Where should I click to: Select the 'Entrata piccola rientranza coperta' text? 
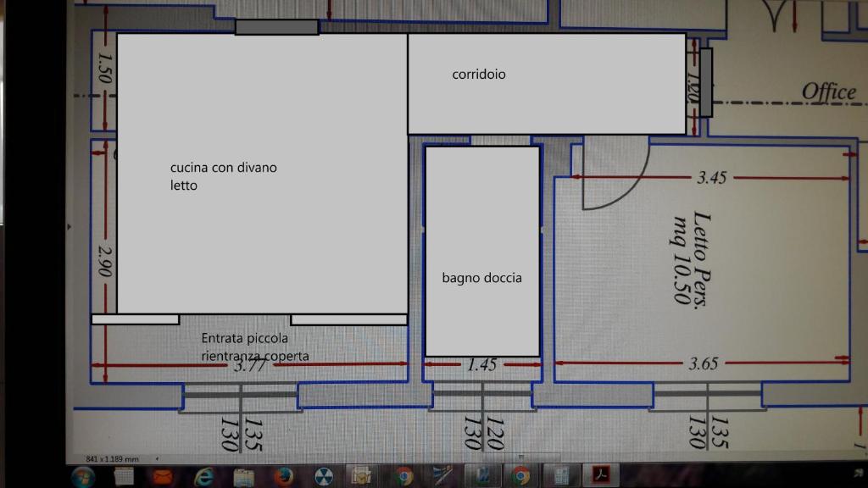255,347
